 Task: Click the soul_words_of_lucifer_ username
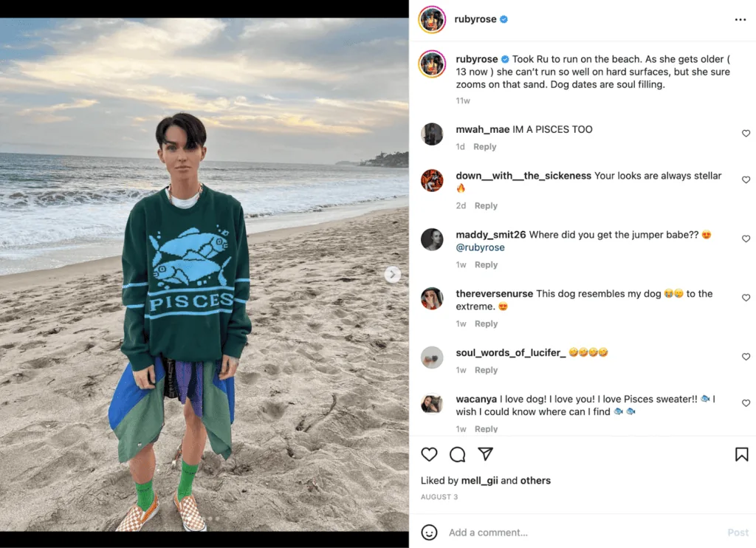pos(511,352)
